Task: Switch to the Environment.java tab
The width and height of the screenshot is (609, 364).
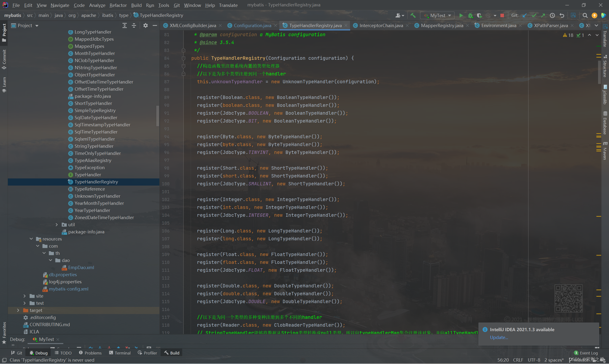Action: coord(498,25)
